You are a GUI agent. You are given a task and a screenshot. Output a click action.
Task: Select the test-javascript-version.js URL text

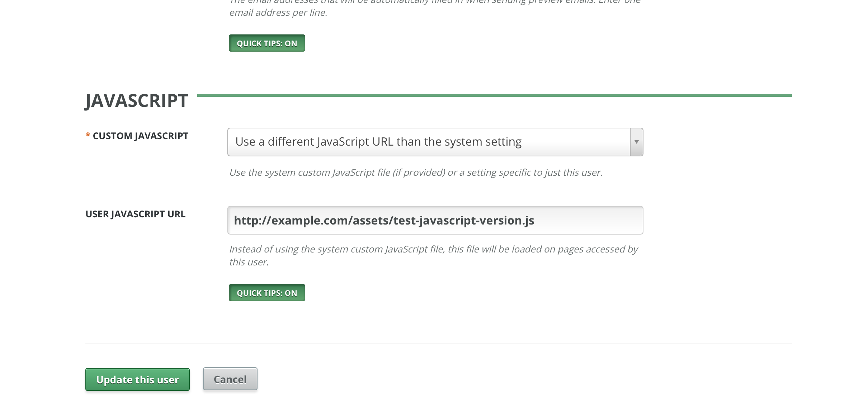tap(384, 220)
